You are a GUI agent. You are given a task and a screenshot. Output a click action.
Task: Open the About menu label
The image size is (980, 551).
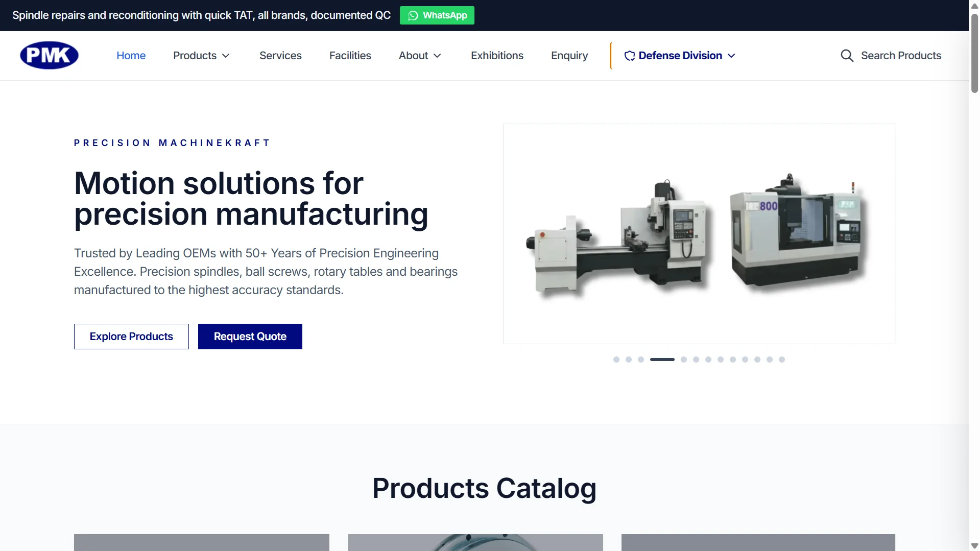413,56
